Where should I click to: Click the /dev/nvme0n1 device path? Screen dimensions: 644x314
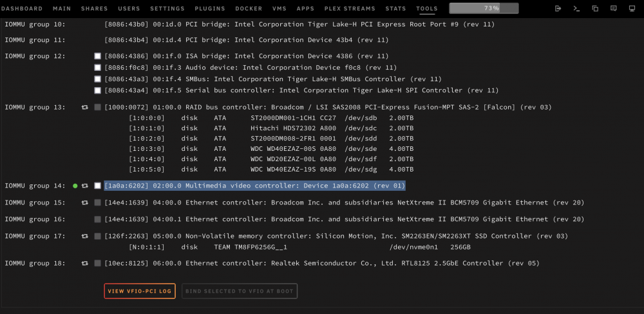coord(413,248)
